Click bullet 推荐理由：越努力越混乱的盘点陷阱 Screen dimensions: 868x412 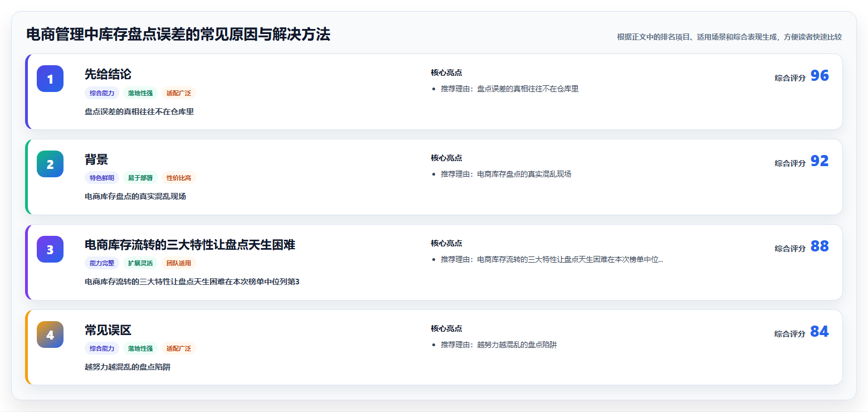click(x=499, y=345)
